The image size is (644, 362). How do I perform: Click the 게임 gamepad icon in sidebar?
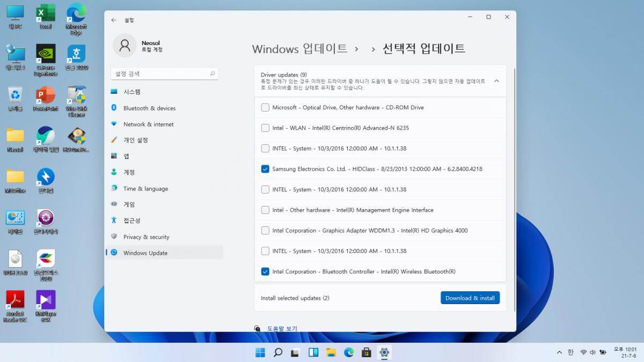114,204
